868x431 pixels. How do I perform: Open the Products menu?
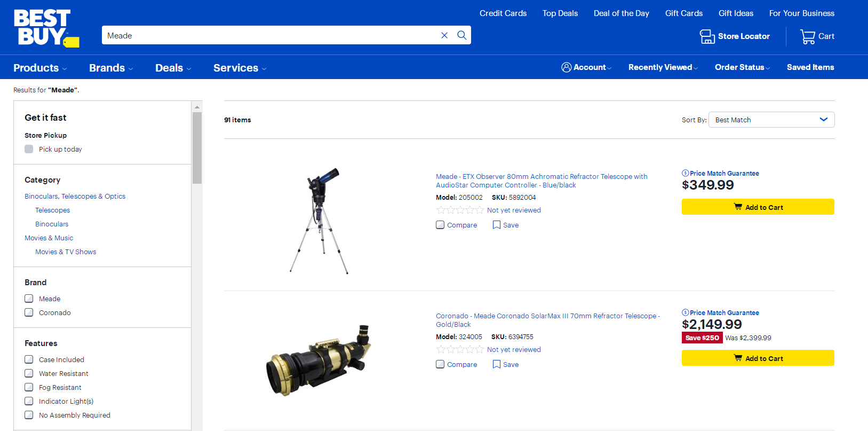click(40, 68)
